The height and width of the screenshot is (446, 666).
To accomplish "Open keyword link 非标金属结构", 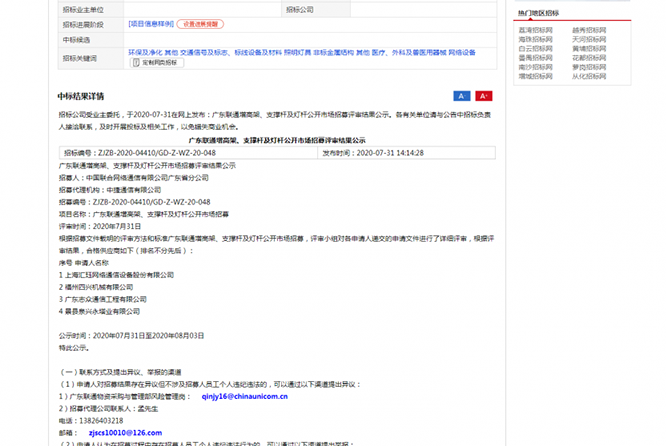I will coord(333,53).
